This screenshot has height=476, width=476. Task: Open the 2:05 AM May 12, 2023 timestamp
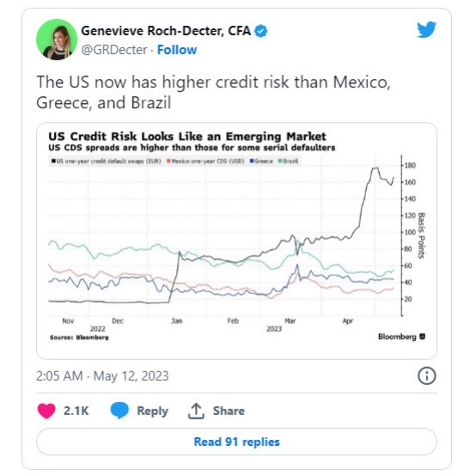tap(102, 375)
